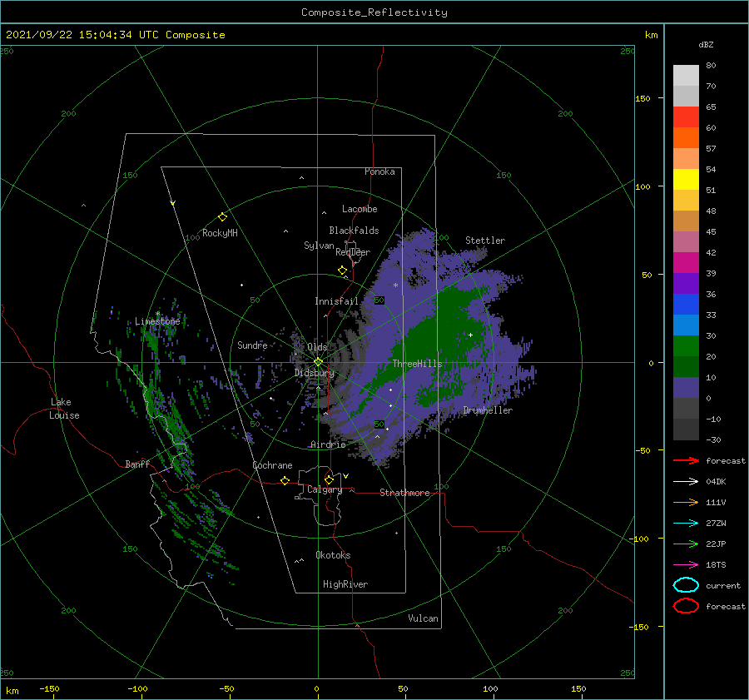The width and height of the screenshot is (749, 700).
Task: Click the Sylvan label on map
Action: click(319, 246)
